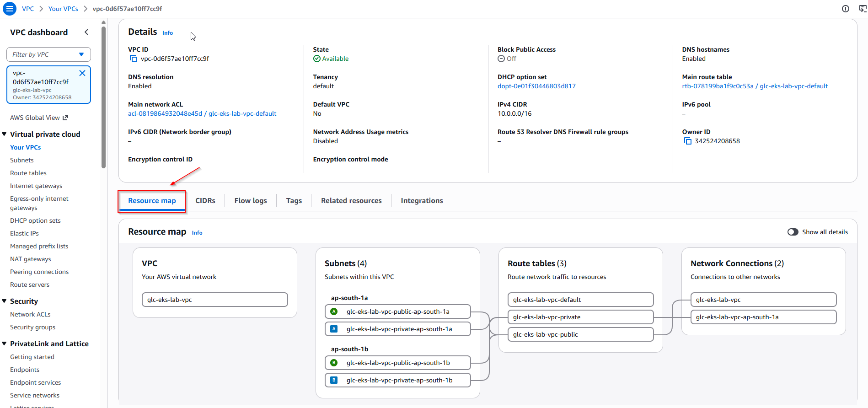The image size is (868, 408).
Task: Click the blue A badge of private-ap-south-1a subnet
Action: pos(334,329)
